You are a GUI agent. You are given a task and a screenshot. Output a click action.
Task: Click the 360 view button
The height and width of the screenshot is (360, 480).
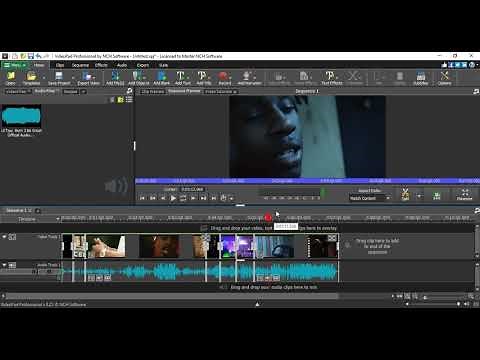pos(437,196)
